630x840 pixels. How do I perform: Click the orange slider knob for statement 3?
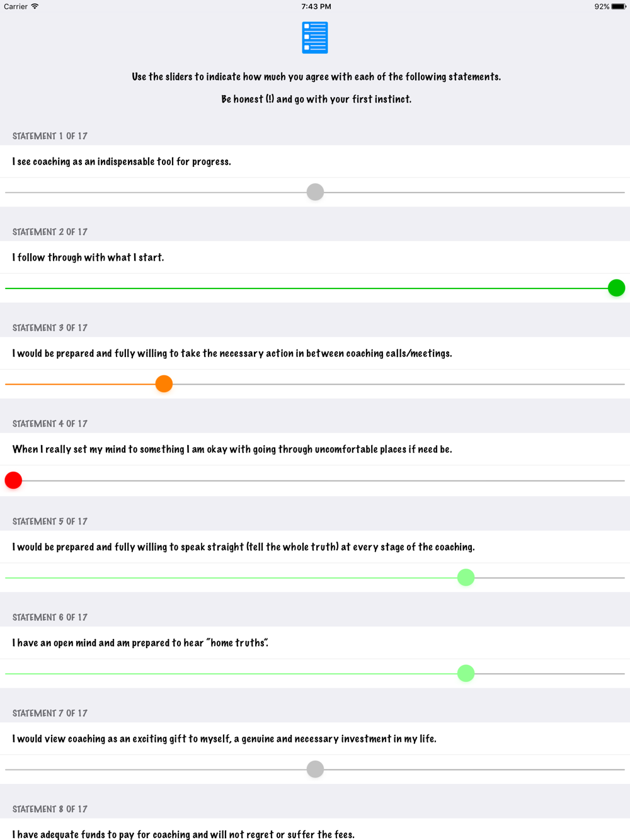pos(164,384)
